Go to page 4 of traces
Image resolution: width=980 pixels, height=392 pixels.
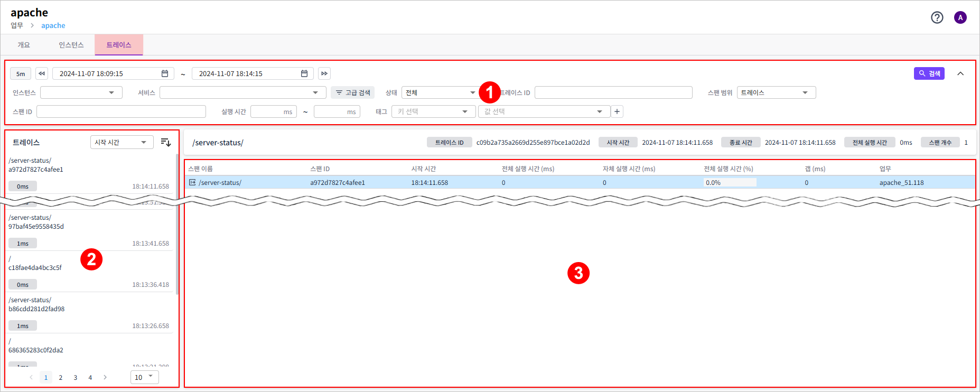90,377
